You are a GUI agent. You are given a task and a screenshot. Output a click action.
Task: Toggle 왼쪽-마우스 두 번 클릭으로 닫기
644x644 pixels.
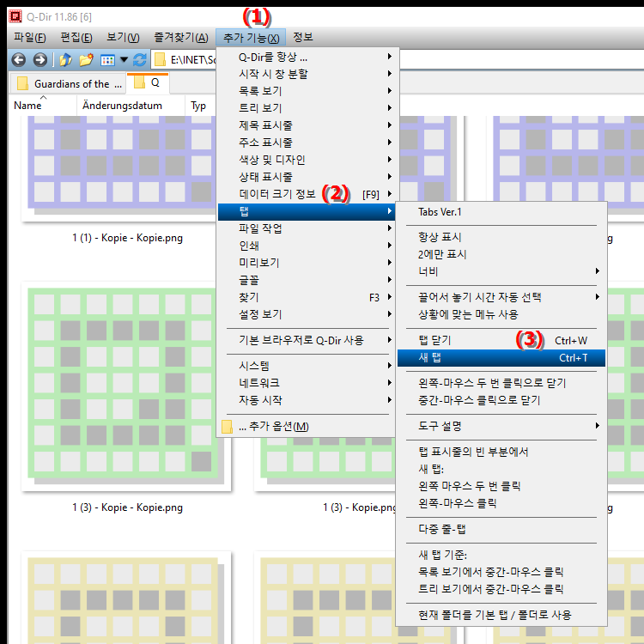(501, 383)
